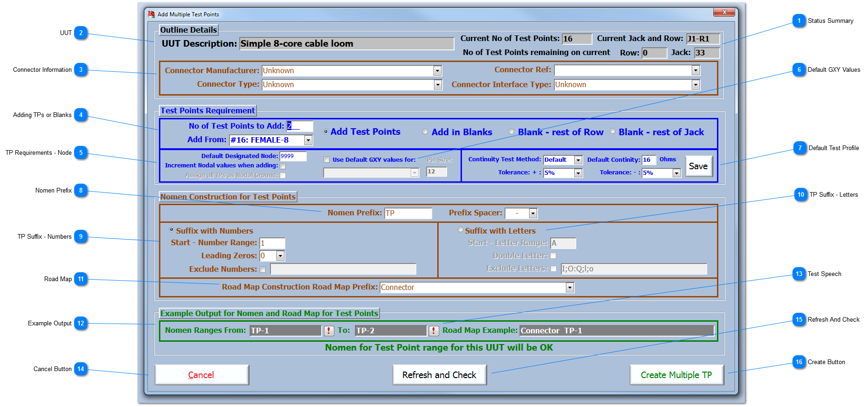868x407 pixels.
Task: Click the Nomen Ranges From TP-1 field
Action: pos(286,331)
